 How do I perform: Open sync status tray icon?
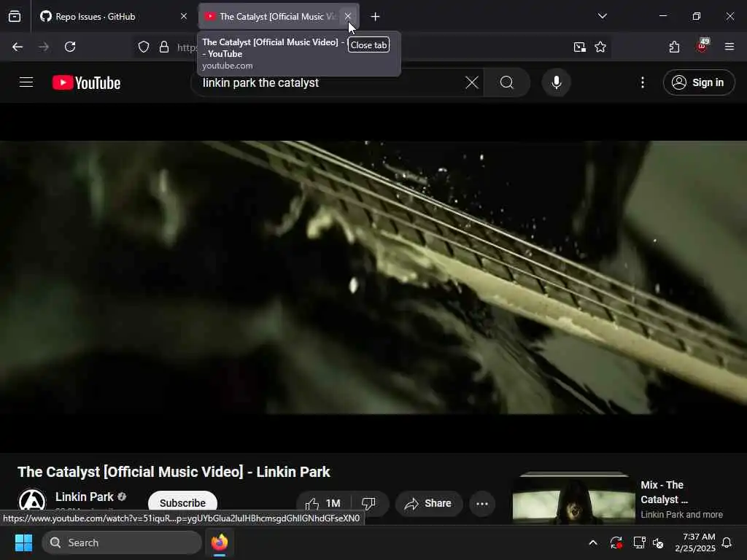[x=616, y=542]
